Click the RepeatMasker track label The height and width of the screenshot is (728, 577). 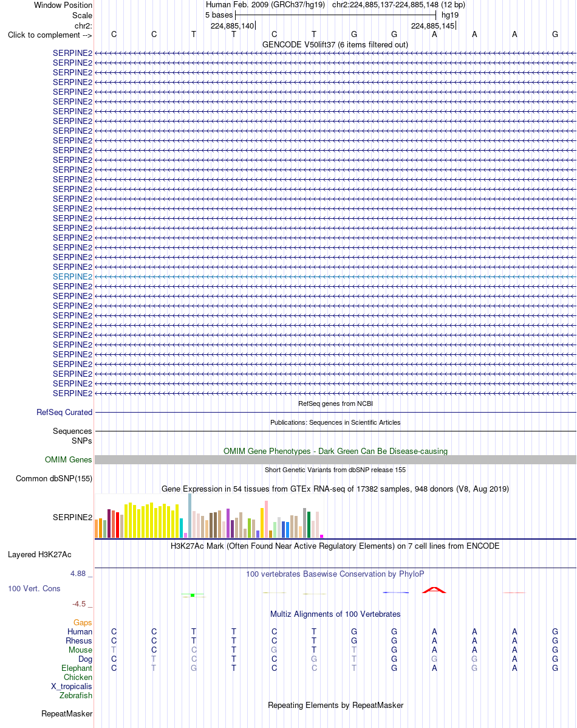tap(67, 713)
